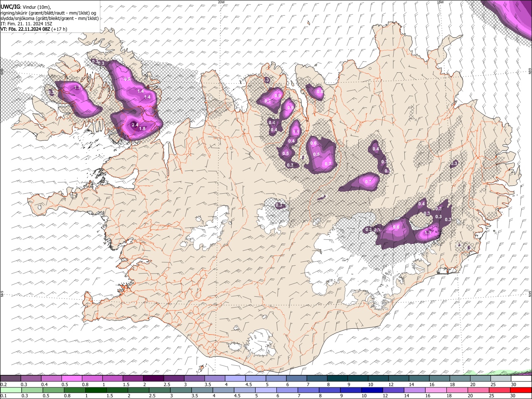Select the upper scale swatch between 25 and 30

(x=501, y=379)
